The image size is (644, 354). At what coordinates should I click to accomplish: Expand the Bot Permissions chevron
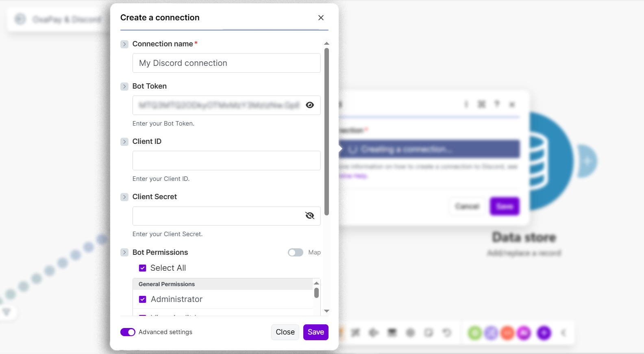(124, 253)
